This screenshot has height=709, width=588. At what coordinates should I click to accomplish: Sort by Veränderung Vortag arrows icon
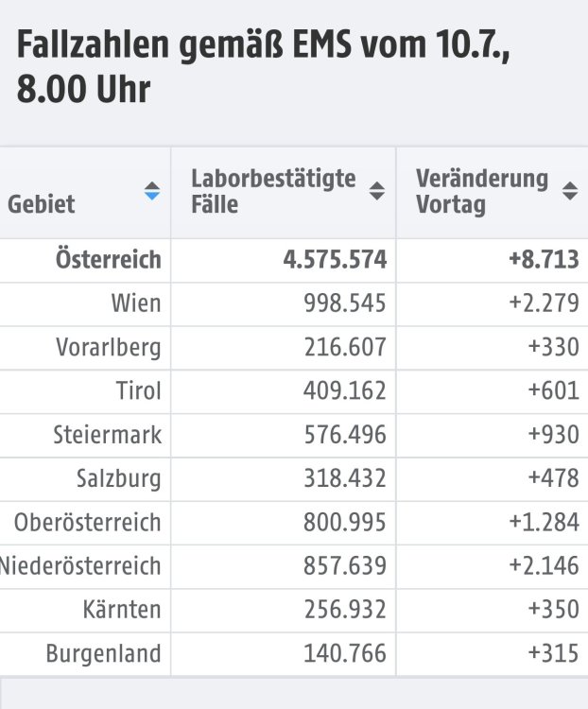point(570,191)
